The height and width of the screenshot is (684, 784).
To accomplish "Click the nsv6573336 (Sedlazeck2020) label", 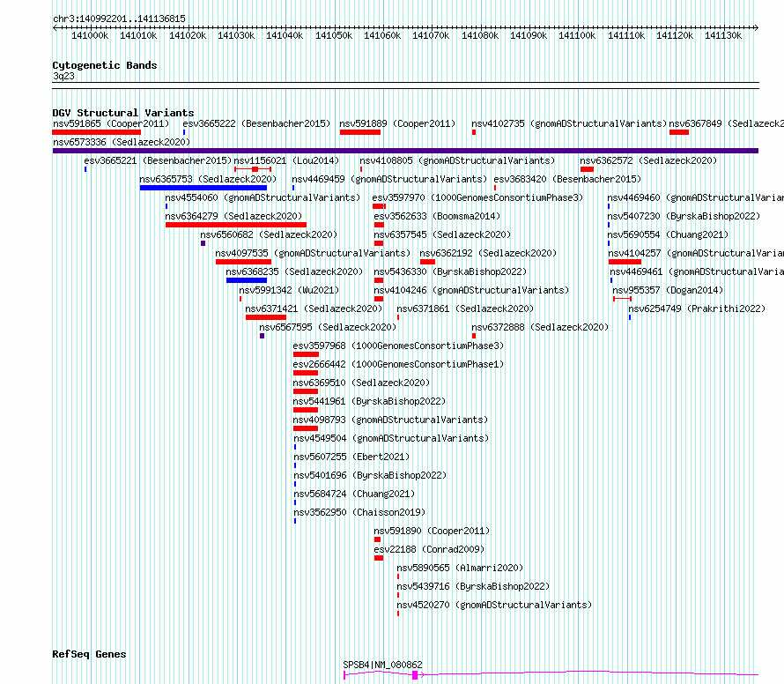I will 122,142.
